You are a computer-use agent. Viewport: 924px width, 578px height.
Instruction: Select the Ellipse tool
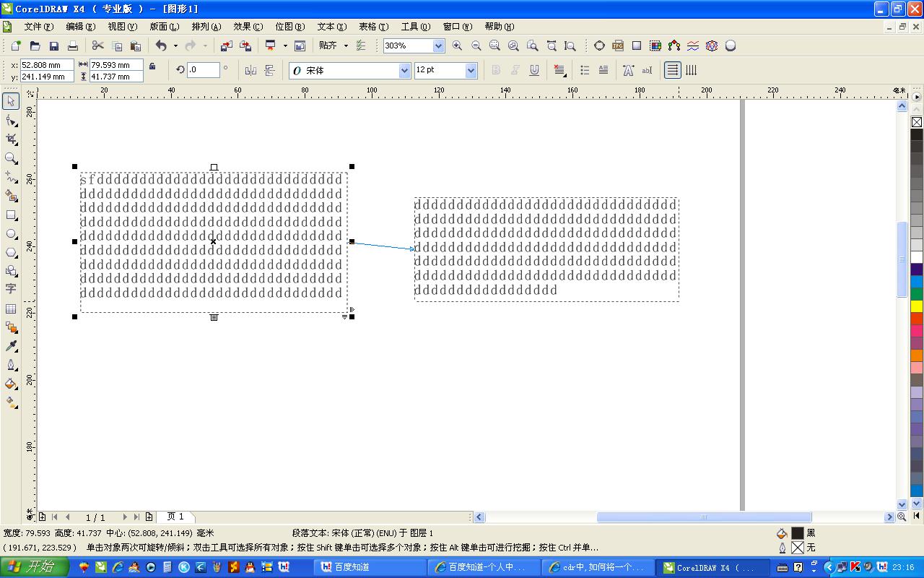[x=11, y=233]
